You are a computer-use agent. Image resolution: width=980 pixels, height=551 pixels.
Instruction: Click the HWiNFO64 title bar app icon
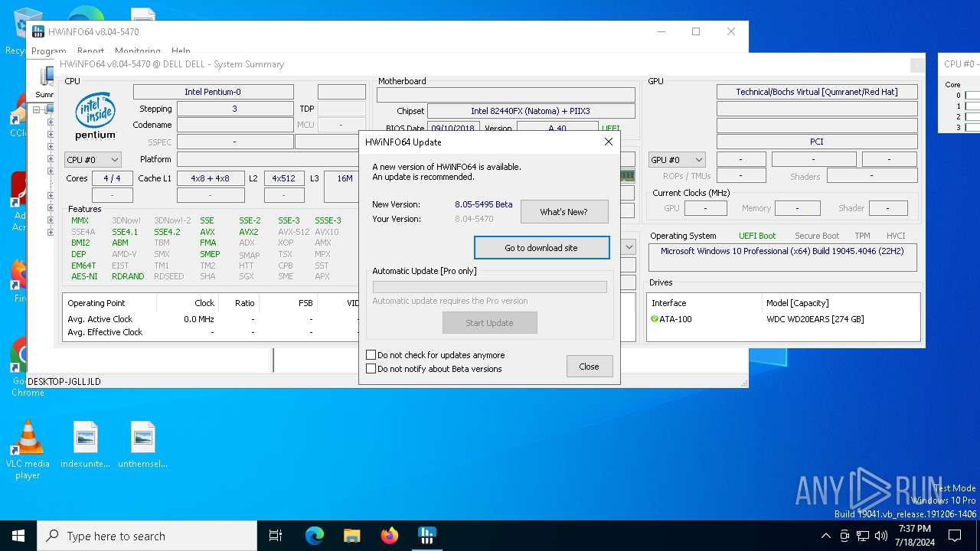click(38, 31)
